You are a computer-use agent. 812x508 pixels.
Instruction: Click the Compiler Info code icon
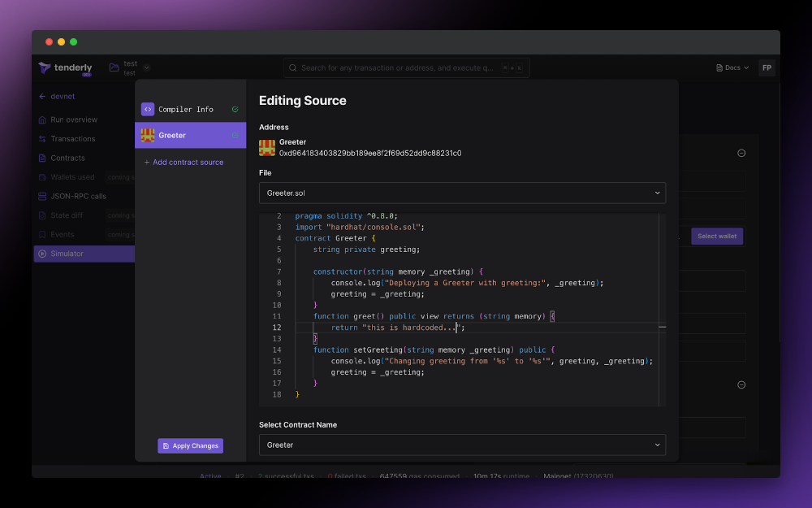[x=148, y=109]
